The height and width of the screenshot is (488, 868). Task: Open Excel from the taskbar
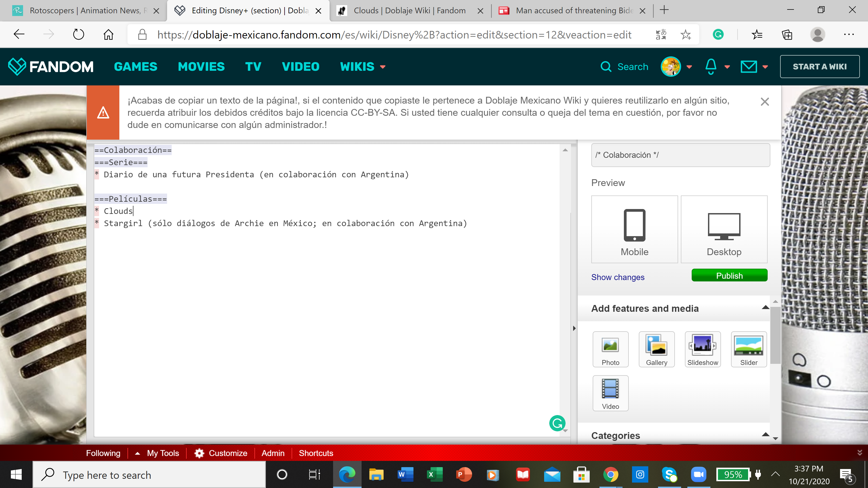click(435, 474)
